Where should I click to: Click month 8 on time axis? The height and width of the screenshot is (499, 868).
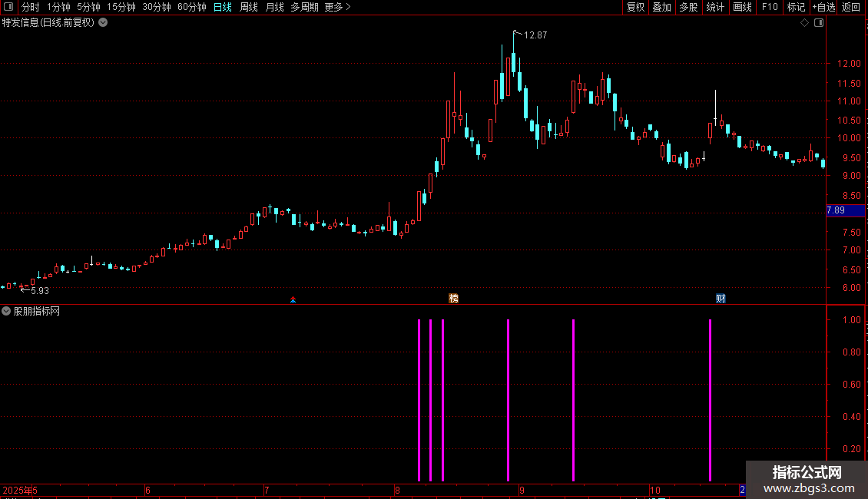point(397,490)
